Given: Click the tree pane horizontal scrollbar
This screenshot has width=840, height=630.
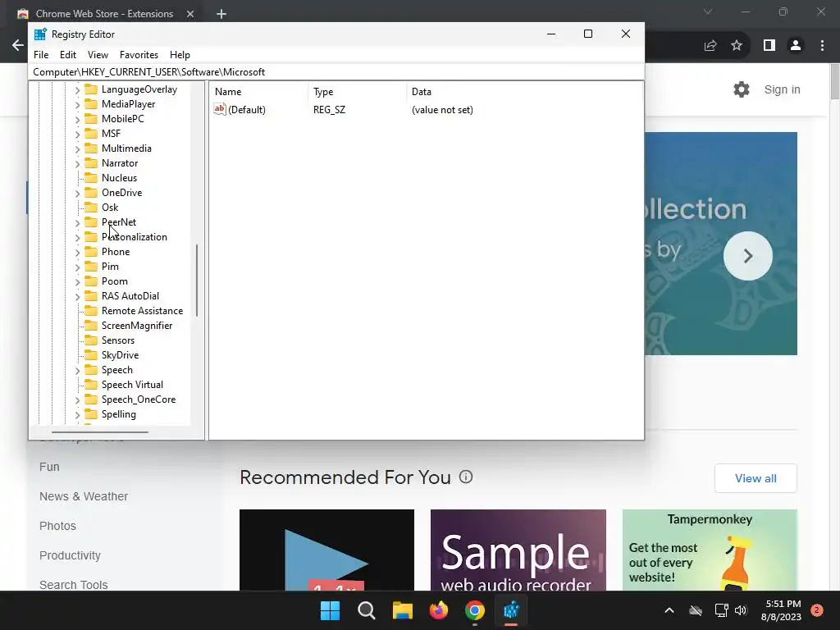Looking at the screenshot, I should pos(99,431).
